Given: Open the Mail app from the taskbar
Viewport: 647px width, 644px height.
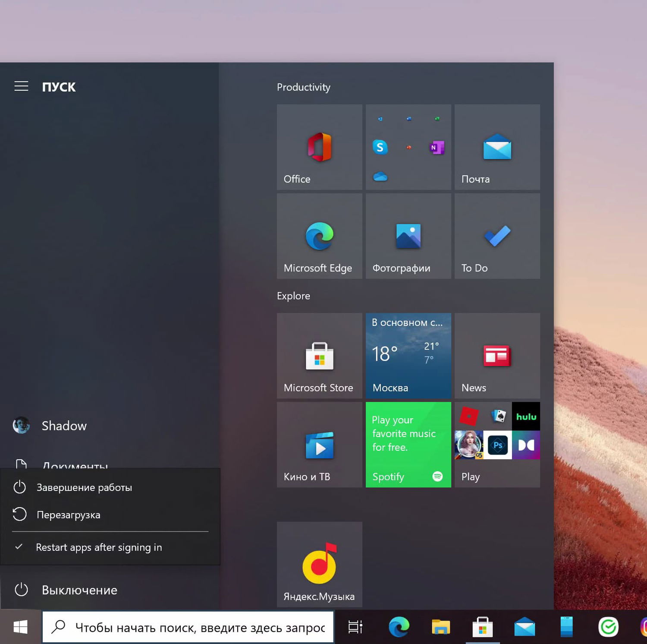Looking at the screenshot, I should point(525,627).
